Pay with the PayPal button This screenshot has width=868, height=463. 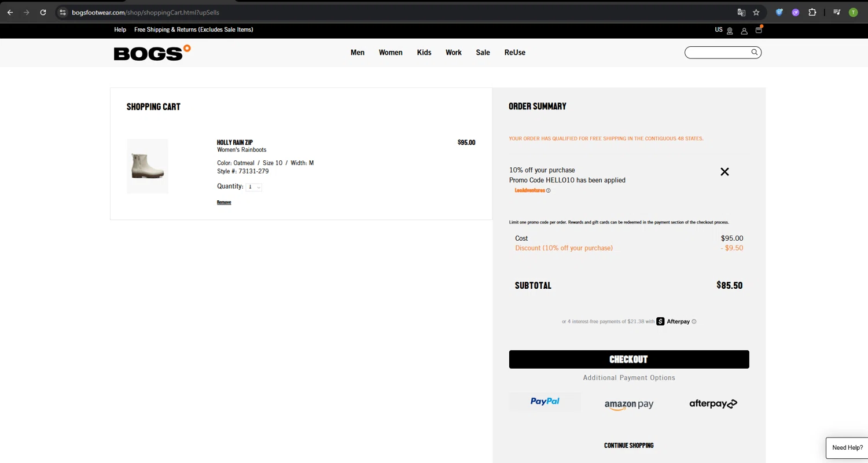tap(545, 402)
